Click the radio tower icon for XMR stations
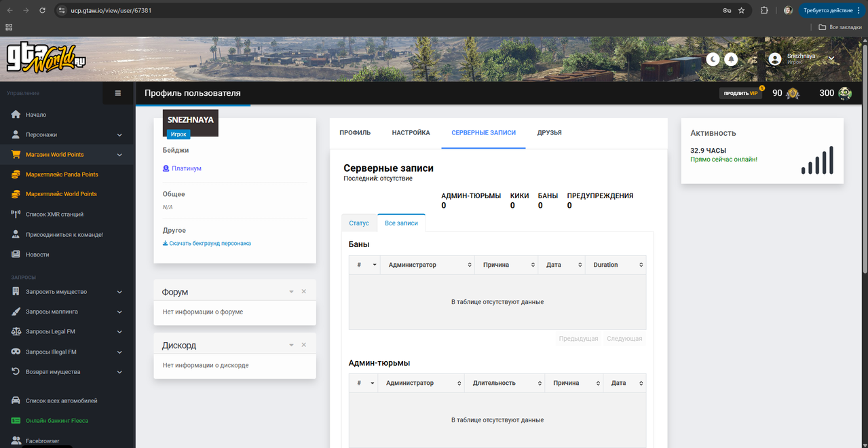 point(16,214)
